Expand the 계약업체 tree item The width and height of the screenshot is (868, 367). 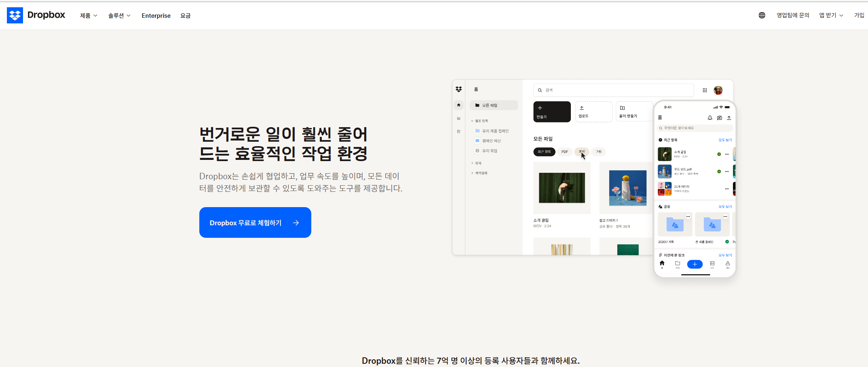479,173
